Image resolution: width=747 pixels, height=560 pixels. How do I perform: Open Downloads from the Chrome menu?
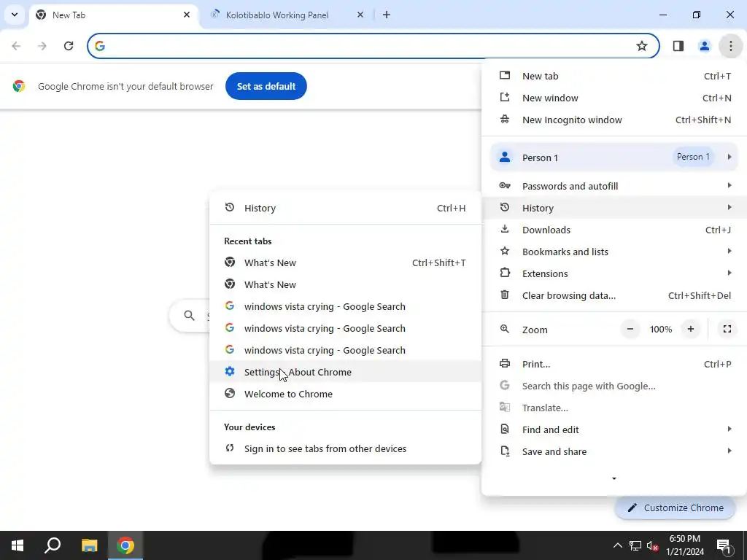pyautogui.click(x=614, y=230)
